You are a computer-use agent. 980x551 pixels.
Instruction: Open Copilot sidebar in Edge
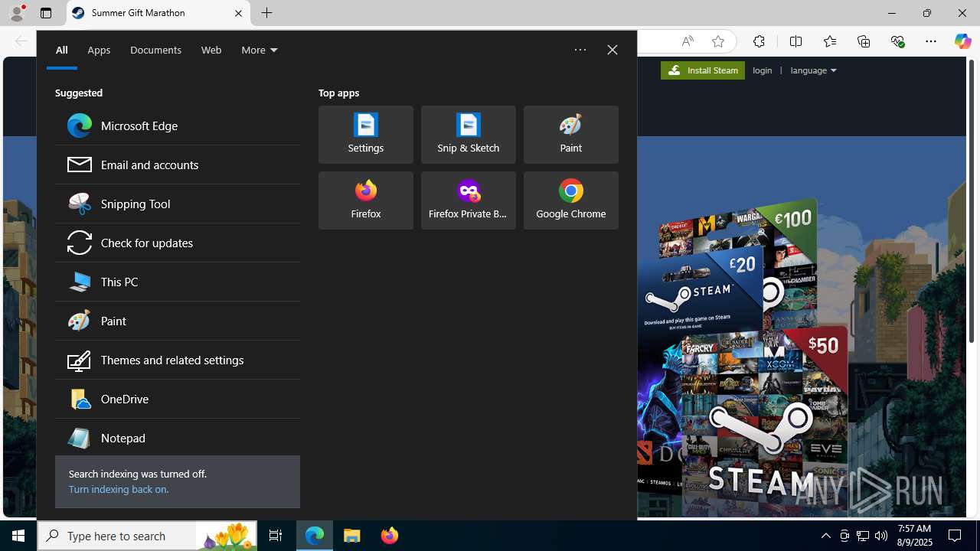click(962, 41)
